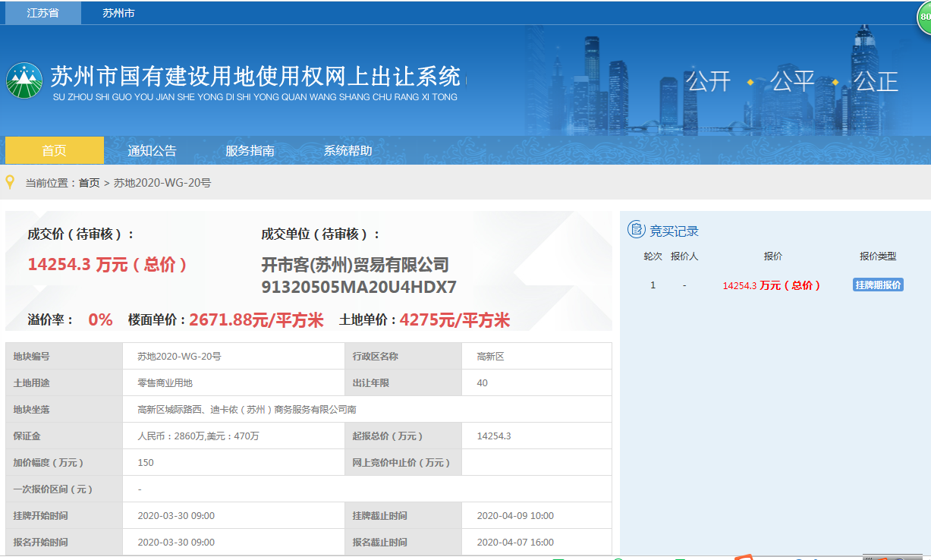Image resolution: width=931 pixels, height=560 pixels.
Task: Open the 首页 navigation menu item
Action: [x=54, y=150]
